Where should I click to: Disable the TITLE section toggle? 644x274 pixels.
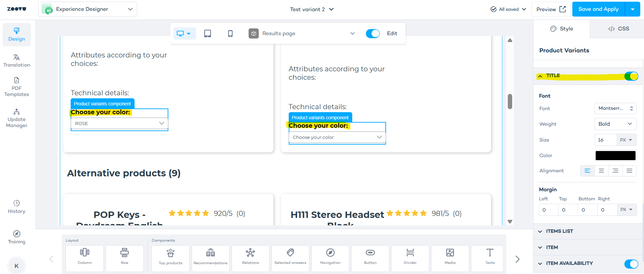tap(631, 76)
